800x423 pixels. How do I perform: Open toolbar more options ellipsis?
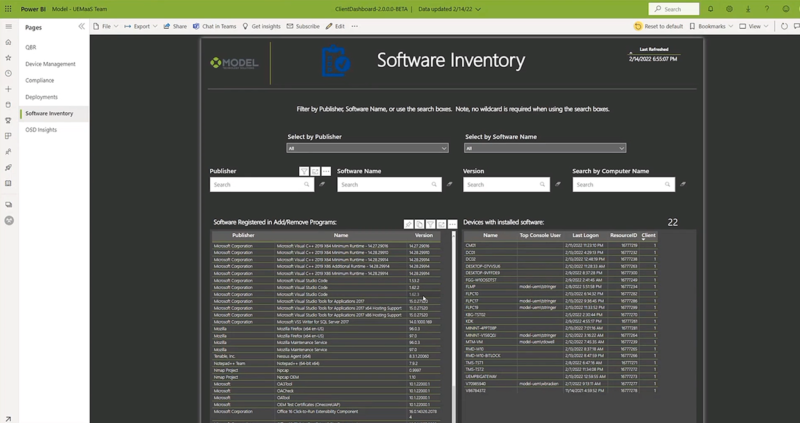click(x=355, y=26)
